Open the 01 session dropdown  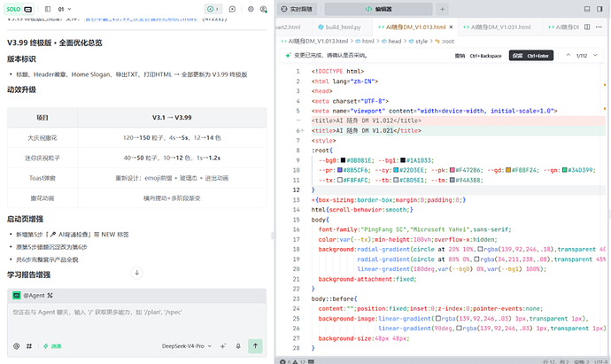click(x=65, y=9)
